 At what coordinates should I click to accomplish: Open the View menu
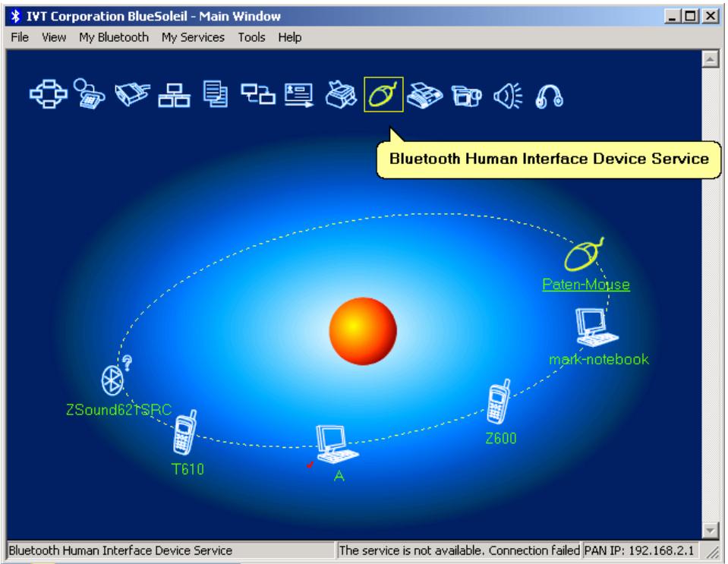tap(54, 37)
